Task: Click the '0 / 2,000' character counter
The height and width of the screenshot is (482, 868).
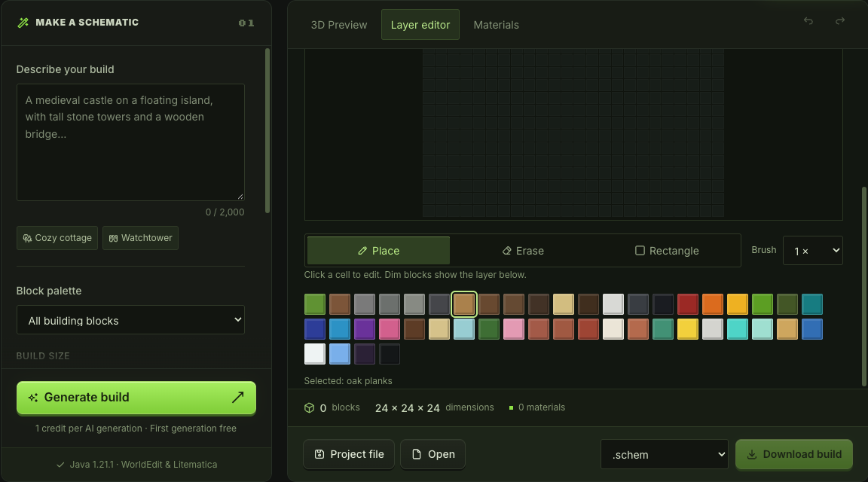Action: 225,212
